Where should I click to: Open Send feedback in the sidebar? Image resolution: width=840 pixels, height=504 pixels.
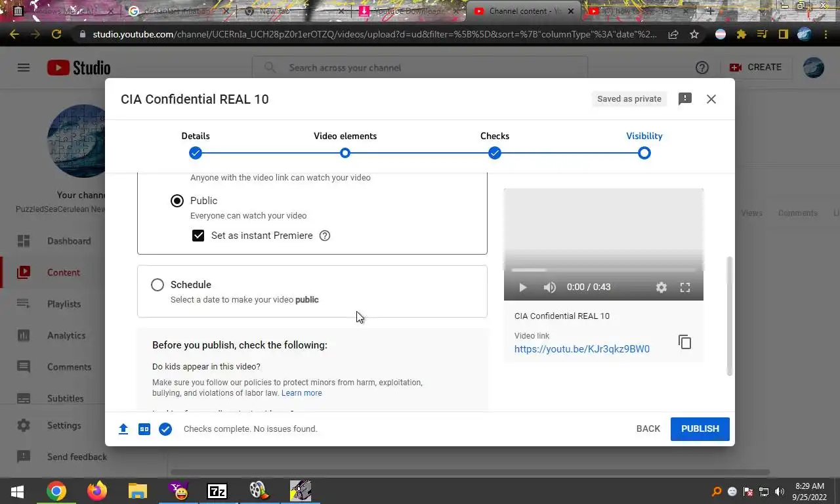77,457
